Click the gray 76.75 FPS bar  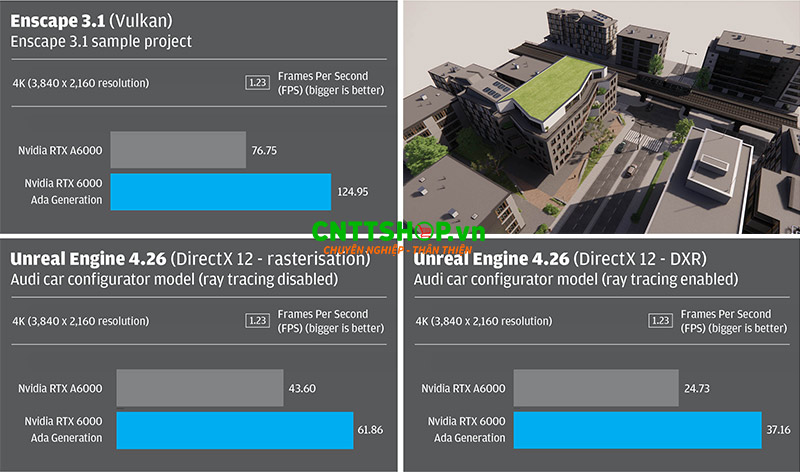pyautogui.click(x=178, y=150)
